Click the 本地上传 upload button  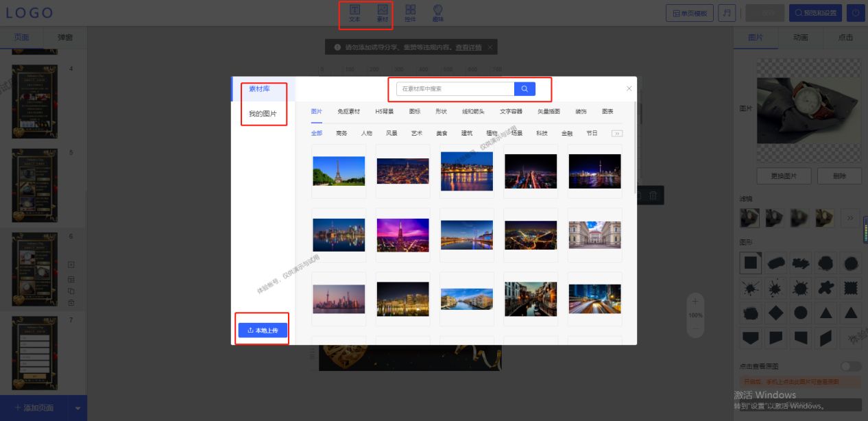262,330
